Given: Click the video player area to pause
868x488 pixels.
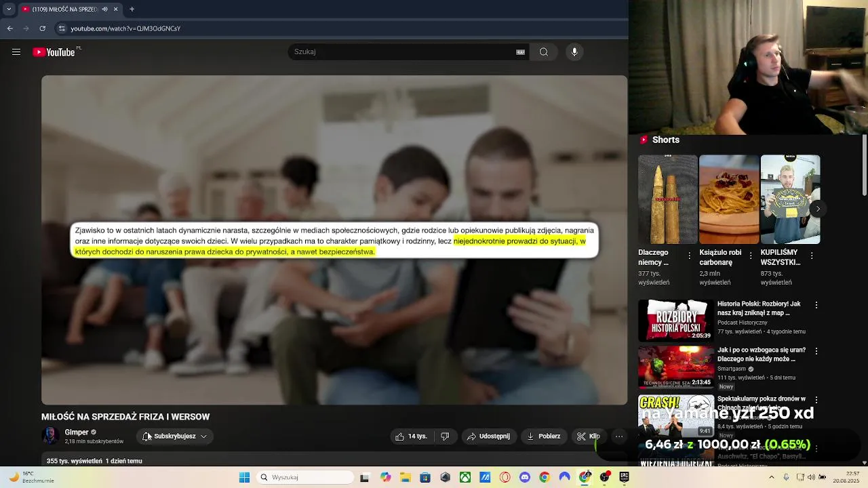Looking at the screenshot, I should (x=334, y=240).
